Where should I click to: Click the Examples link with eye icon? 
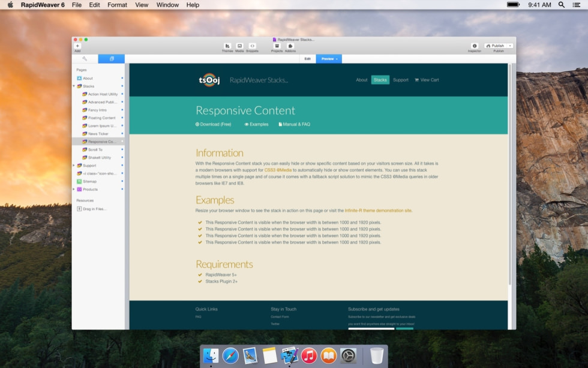[x=257, y=124]
